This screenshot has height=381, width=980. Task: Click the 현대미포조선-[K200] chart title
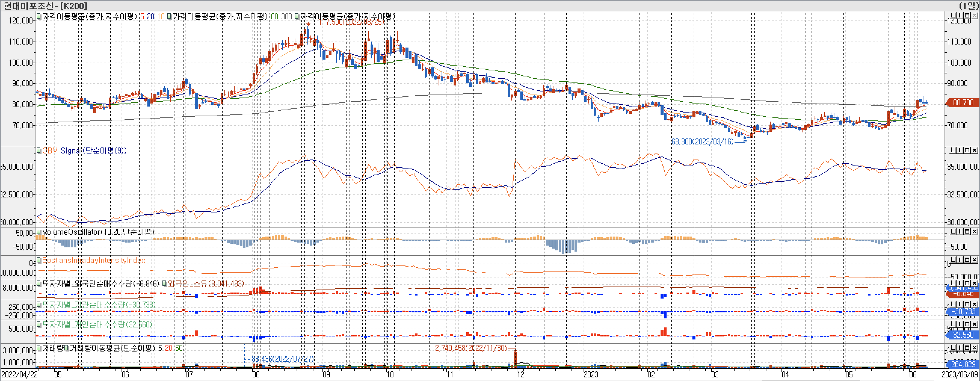coord(45,6)
